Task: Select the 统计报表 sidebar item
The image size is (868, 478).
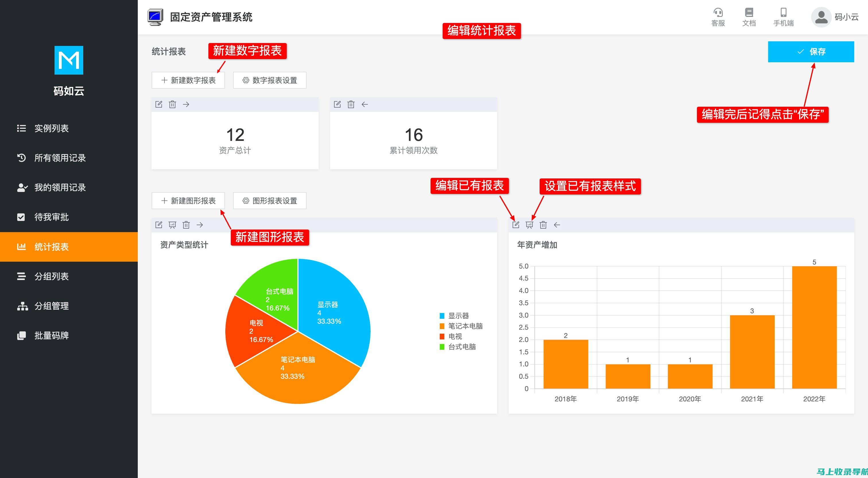Action: click(x=69, y=247)
